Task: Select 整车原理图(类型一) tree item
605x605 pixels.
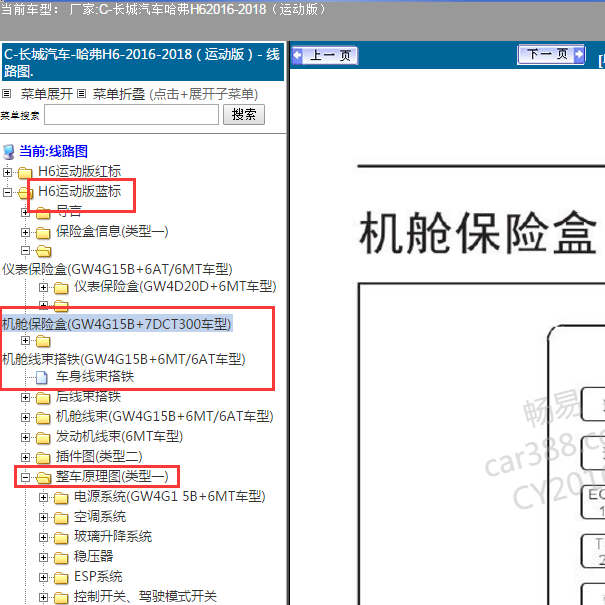Action: point(112,477)
